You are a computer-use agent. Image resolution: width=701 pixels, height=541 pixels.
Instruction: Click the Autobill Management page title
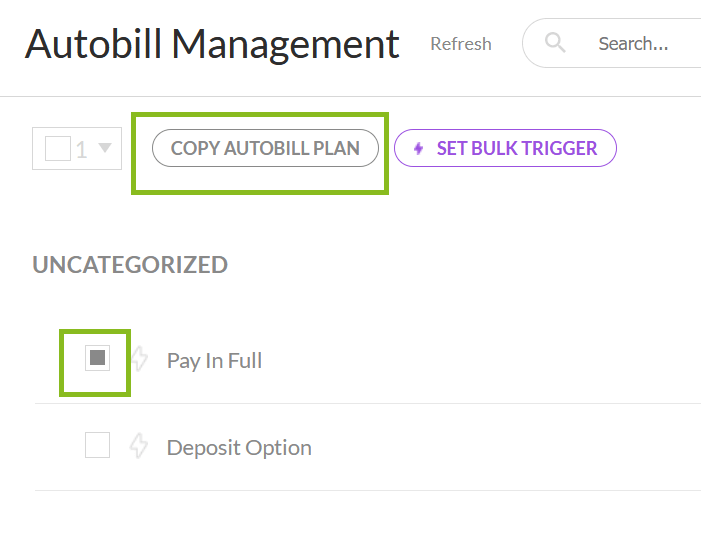tap(212, 44)
